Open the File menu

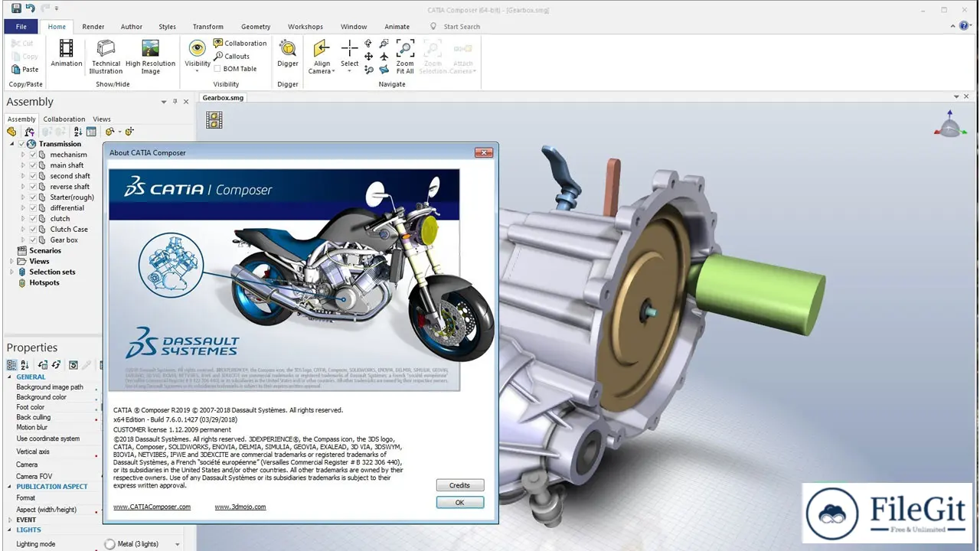point(21,26)
